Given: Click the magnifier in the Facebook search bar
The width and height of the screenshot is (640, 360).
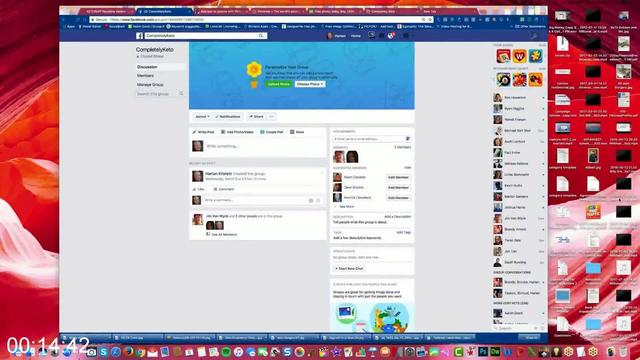Looking at the screenshot, I should pos(261,36).
